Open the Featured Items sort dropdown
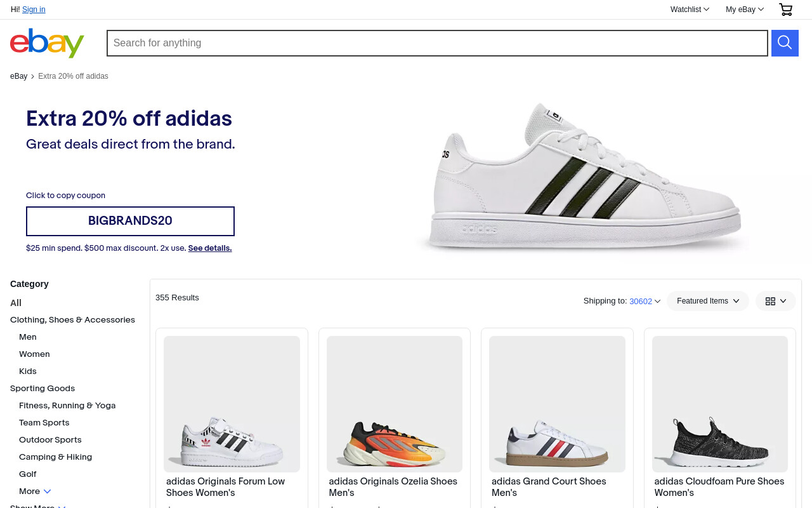 click(708, 301)
